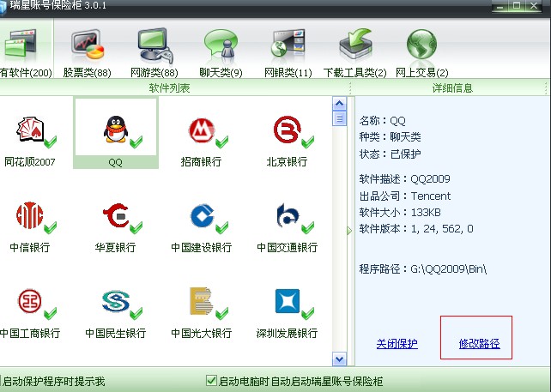
Task: Click the 程序路径 G:\QQ2009\Bin\ text
Action: pos(423,269)
